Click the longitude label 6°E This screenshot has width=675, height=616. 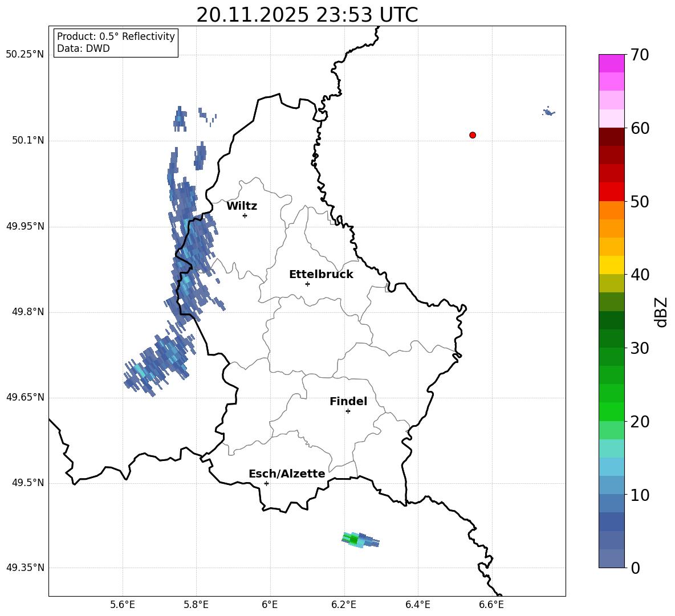270,605
